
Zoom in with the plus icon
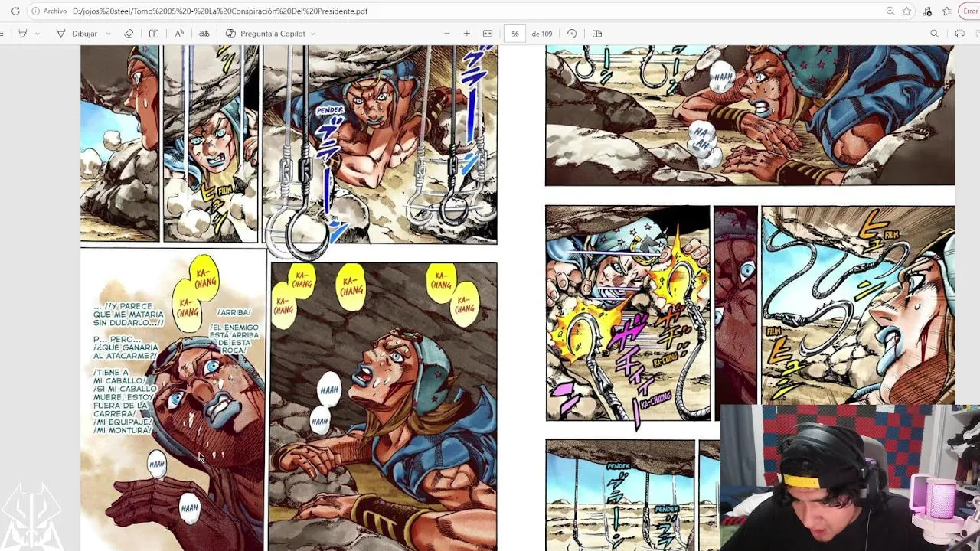pyautogui.click(x=466, y=34)
